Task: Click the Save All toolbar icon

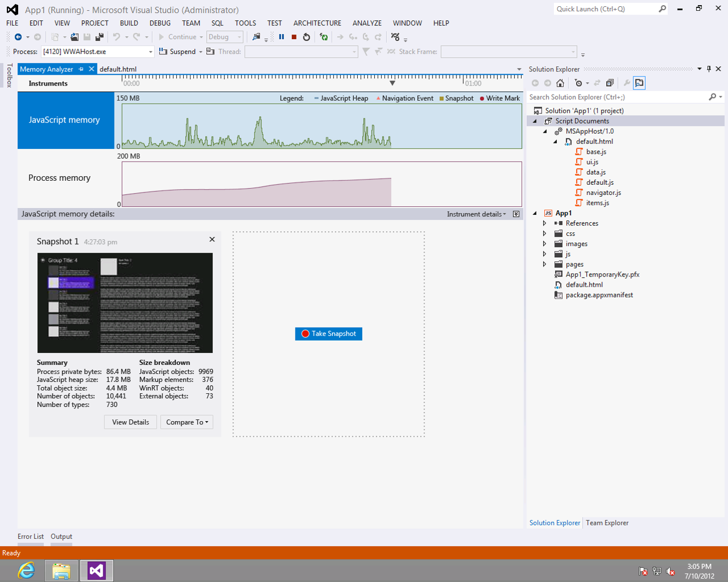Action: pyautogui.click(x=100, y=37)
